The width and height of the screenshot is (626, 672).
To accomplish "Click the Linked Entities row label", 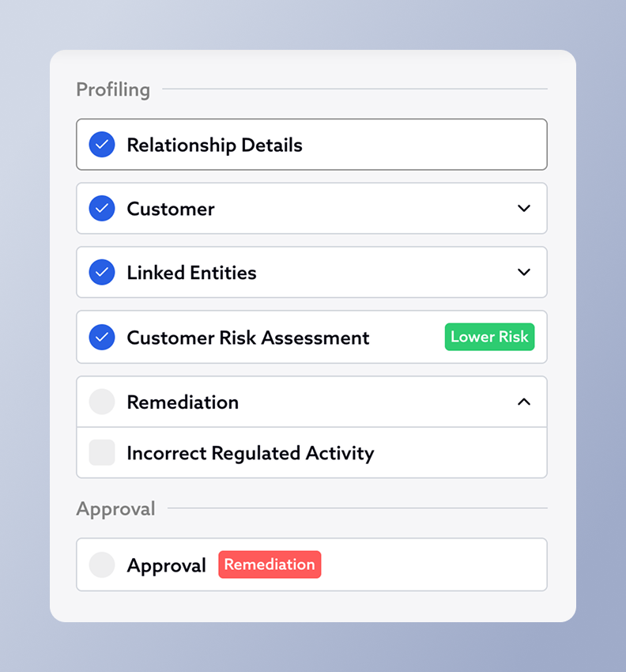I will point(191,273).
